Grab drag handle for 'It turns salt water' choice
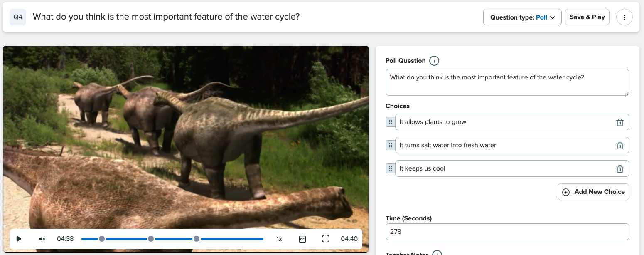This screenshot has width=644, height=255. coord(391,145)
